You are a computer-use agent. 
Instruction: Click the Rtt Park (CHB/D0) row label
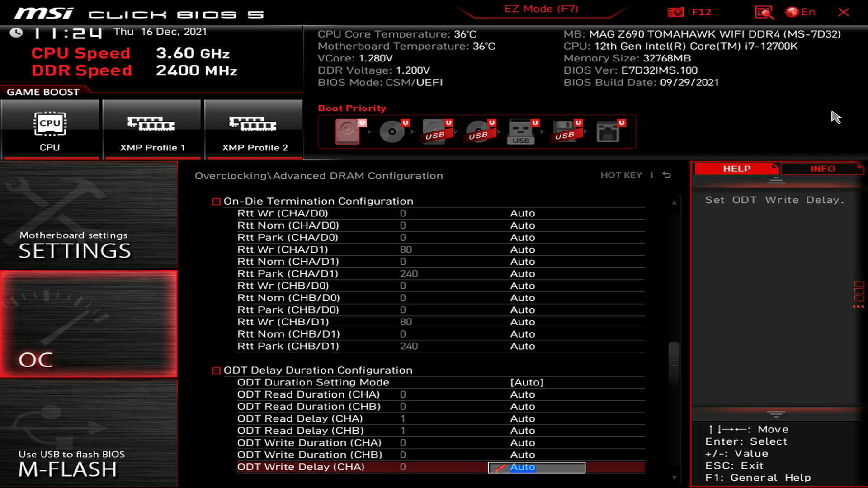[288, 310]
